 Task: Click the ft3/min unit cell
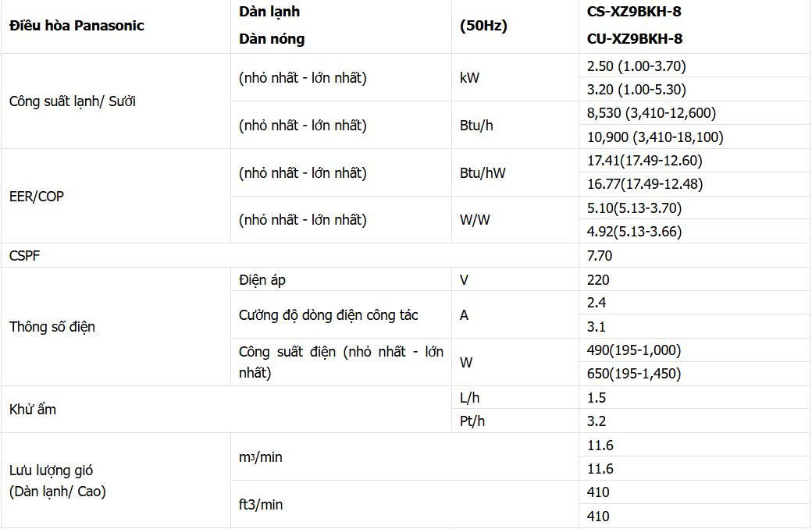coord(261,504)
